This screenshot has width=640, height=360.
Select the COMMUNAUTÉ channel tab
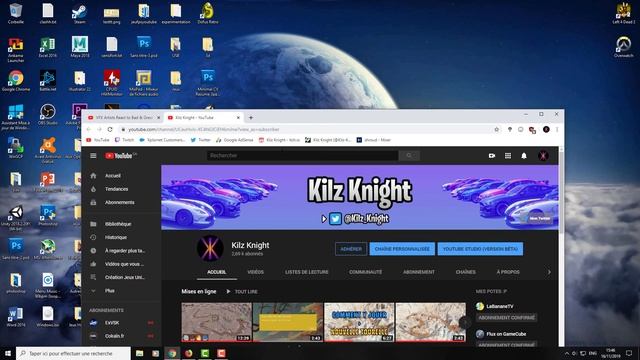tap(365, 272)
